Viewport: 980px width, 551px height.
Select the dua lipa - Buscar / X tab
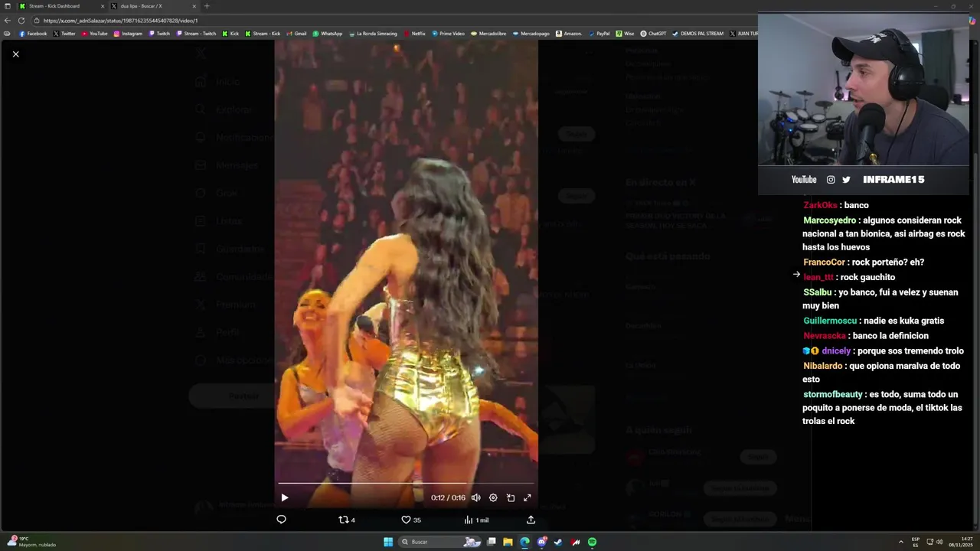pyautogui.click(x=153, y=6)
